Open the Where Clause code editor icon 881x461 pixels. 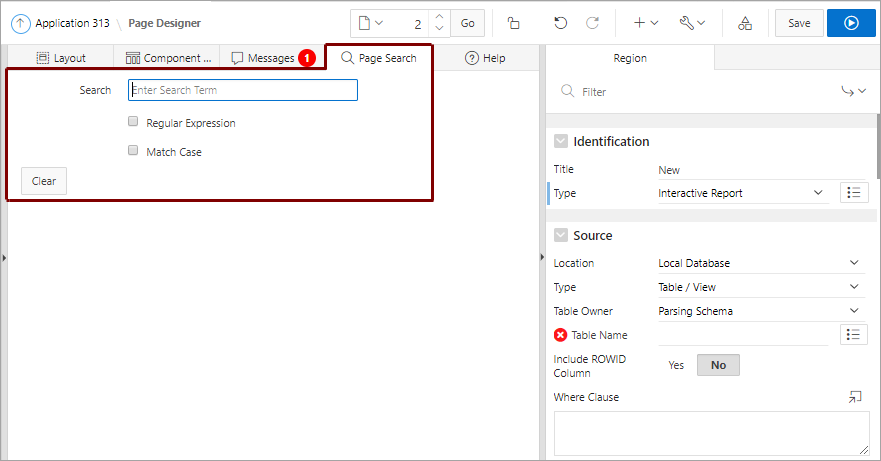(x=855, y=397)
